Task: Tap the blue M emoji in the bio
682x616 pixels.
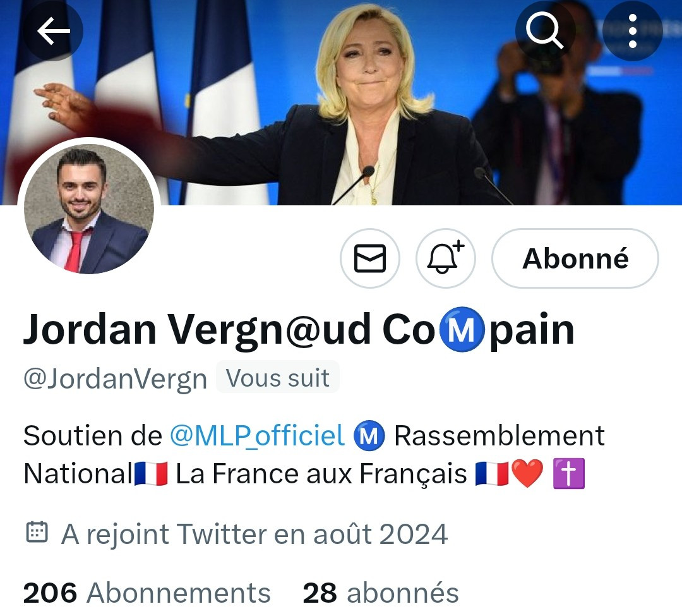Action: [369, 435]
